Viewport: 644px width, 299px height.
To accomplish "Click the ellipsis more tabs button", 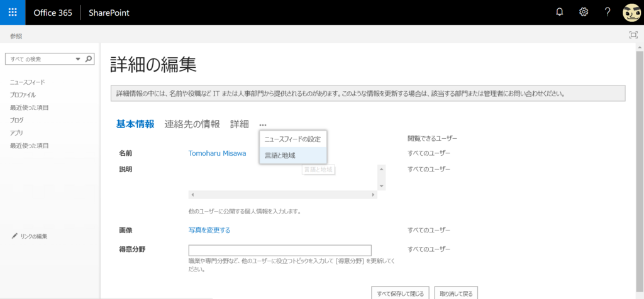I will 263,124.
